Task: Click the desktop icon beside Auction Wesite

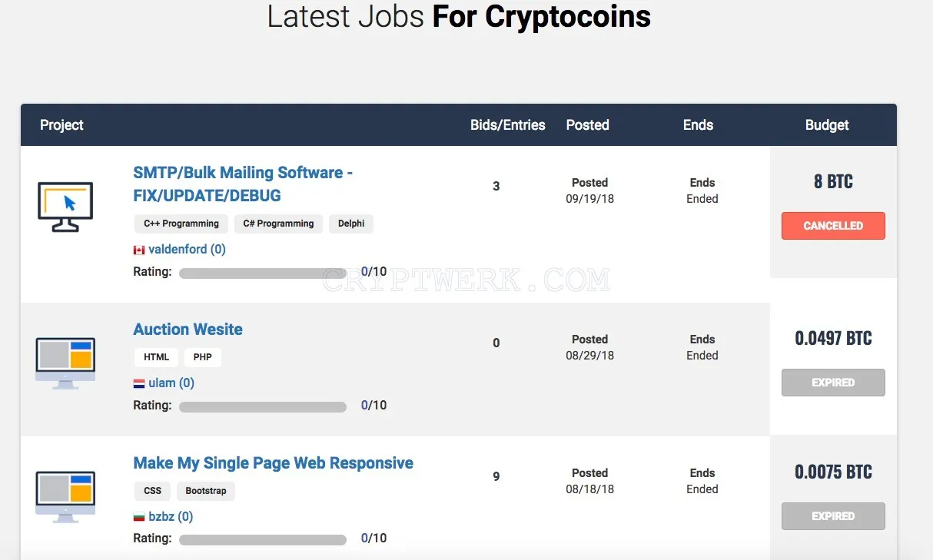Action: coord(65,363)
